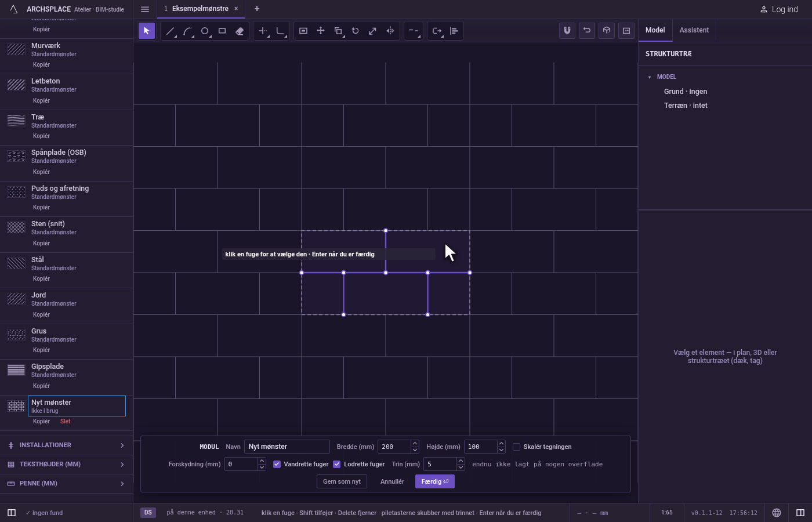Expand the INSTALLATIONER section
This screenshot has height=522, width=812.
tap(66, 445)
